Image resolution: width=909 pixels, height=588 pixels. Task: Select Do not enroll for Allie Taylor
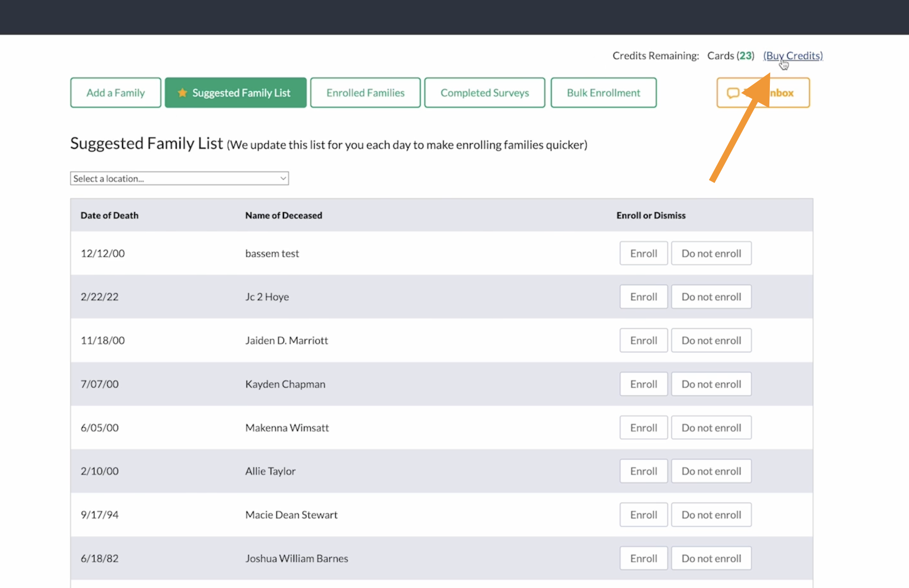point(711,471)
